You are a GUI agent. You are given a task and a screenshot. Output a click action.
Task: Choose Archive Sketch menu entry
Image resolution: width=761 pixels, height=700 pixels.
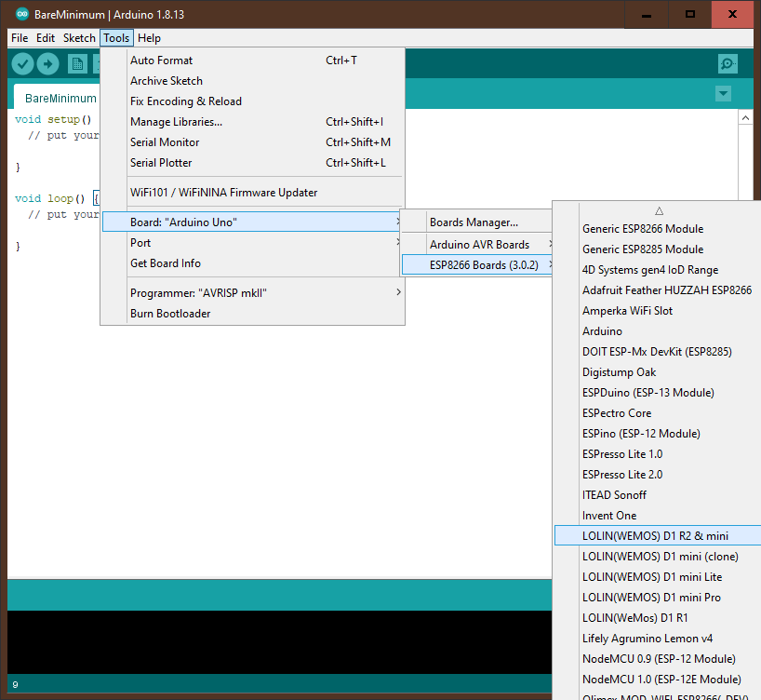(x=252, y=81)
